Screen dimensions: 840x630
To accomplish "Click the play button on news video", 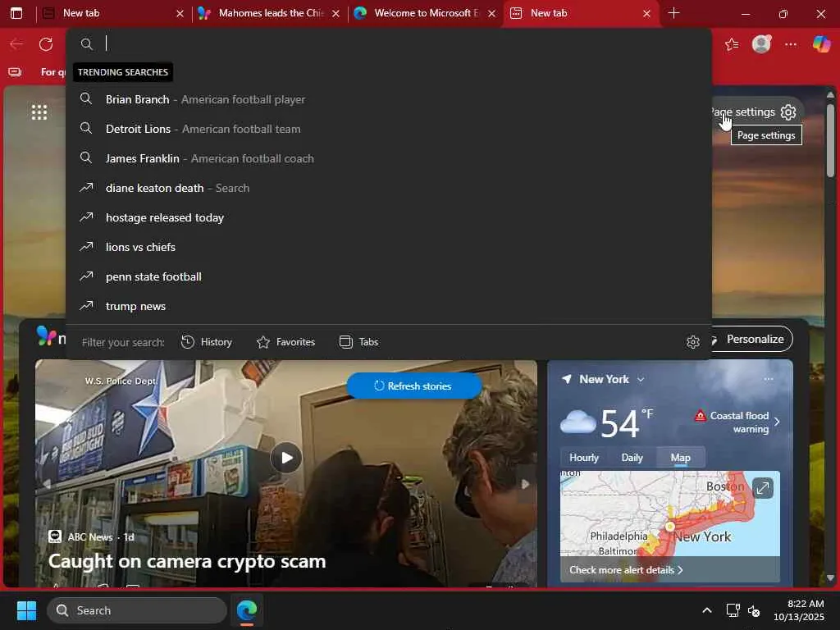I will [x=286, y=458].
